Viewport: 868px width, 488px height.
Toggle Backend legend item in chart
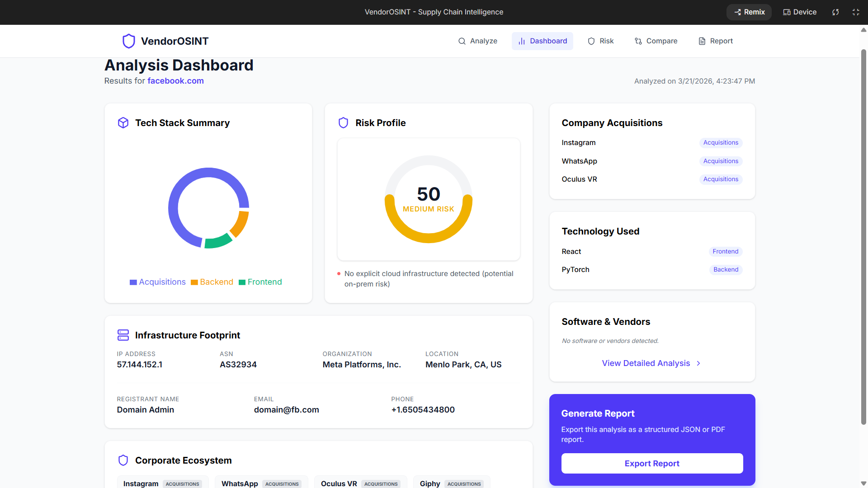[x=212, y=282]
